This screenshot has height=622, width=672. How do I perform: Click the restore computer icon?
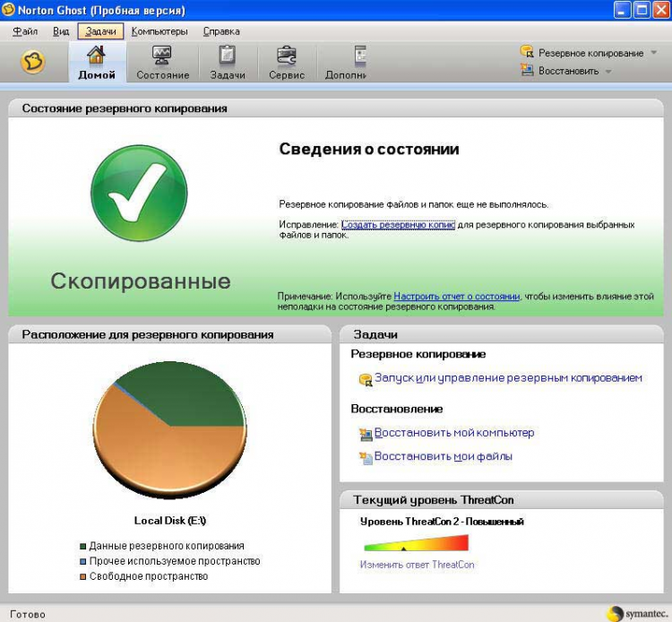click(366, 435)
